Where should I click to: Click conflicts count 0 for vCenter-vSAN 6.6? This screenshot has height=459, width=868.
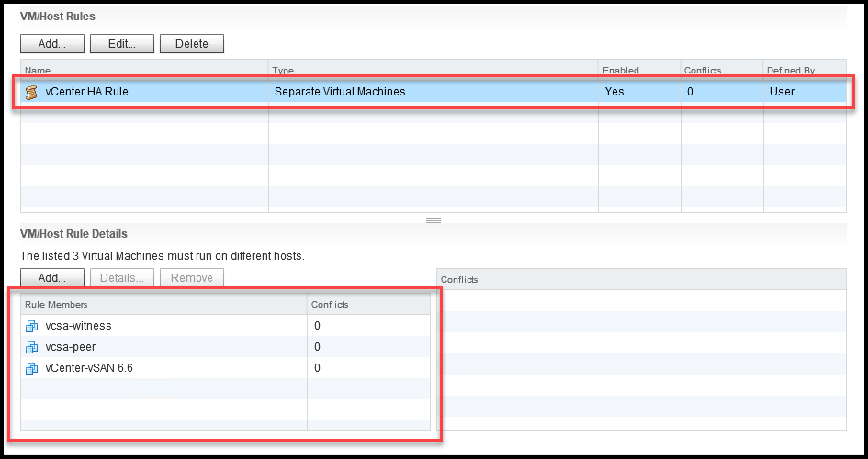pos(317,368)
